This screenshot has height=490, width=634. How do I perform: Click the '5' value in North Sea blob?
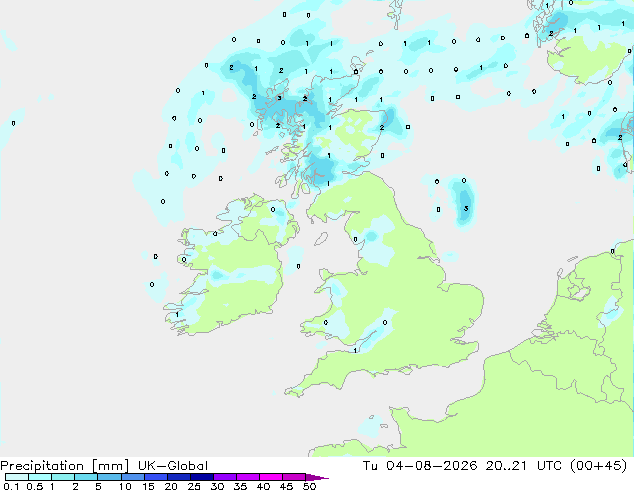[466, 209]
